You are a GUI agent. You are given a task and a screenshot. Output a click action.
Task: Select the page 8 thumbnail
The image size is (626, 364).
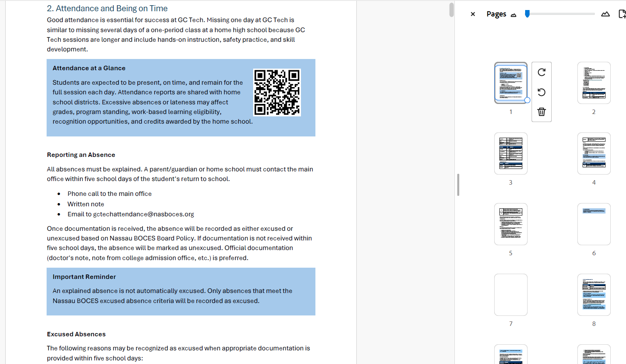click(594, 295)
